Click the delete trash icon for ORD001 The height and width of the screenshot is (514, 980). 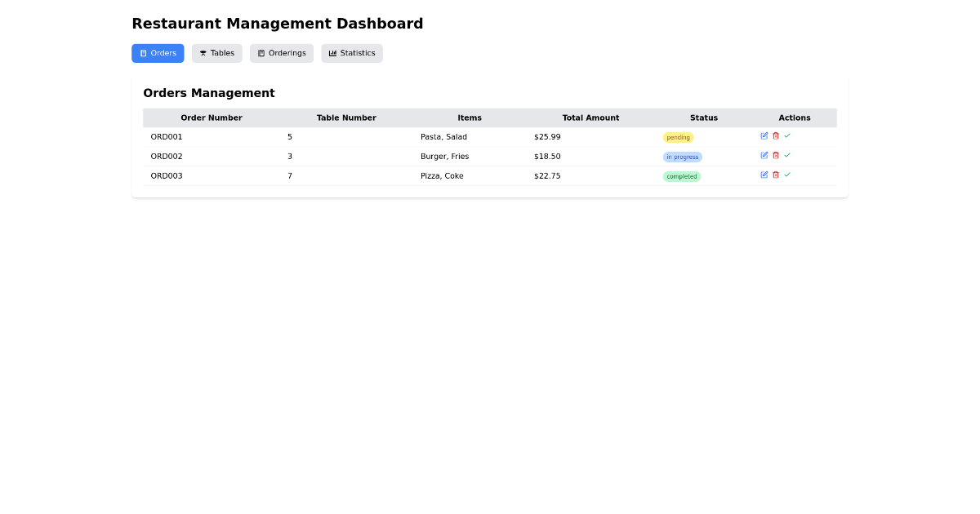(x=776, y=135)
